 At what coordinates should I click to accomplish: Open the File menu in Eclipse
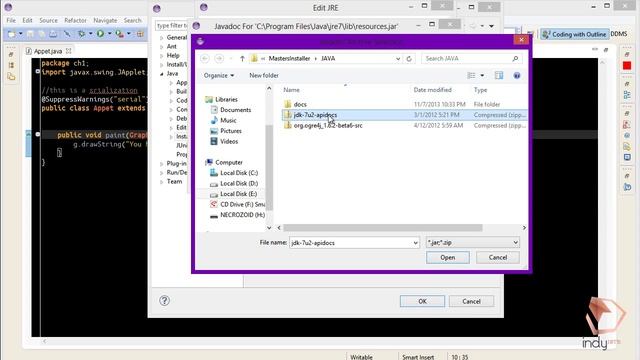point(11,20)
